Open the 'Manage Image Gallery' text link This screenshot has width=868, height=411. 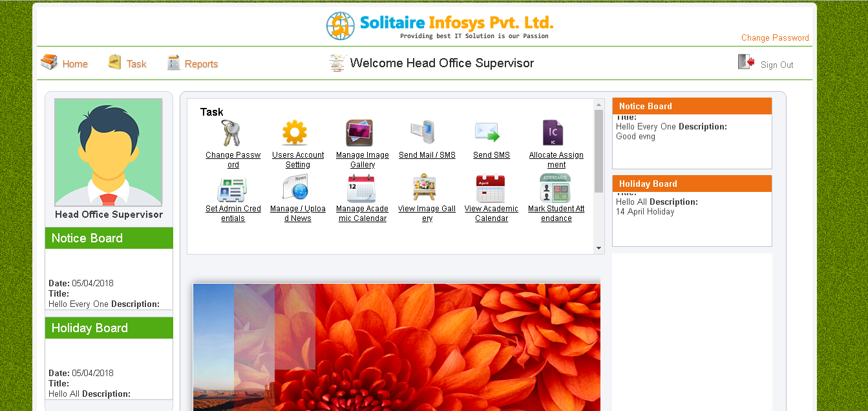pos(363,160)
